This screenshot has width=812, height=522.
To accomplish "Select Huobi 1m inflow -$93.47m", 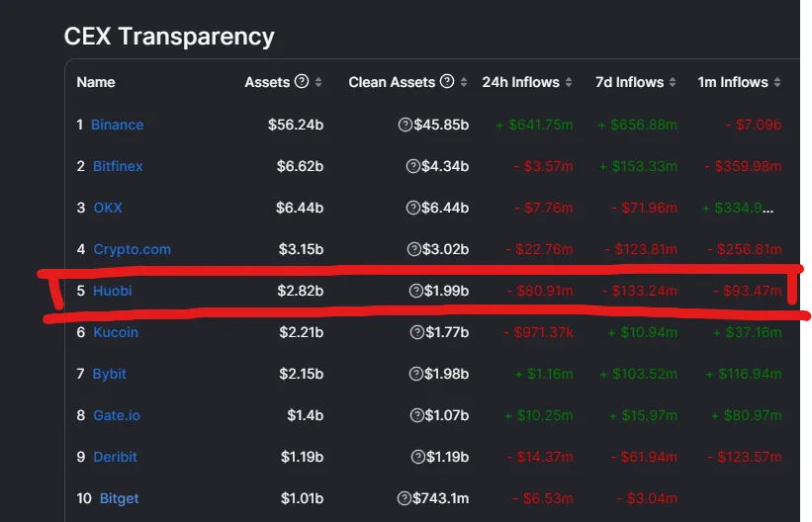I will click(x=748, y=291).
